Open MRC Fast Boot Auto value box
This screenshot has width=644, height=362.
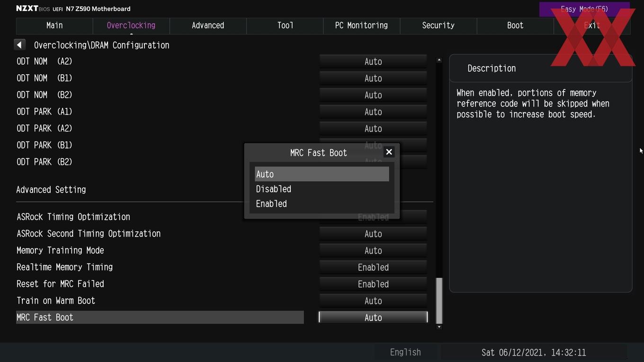coord(373,318)
